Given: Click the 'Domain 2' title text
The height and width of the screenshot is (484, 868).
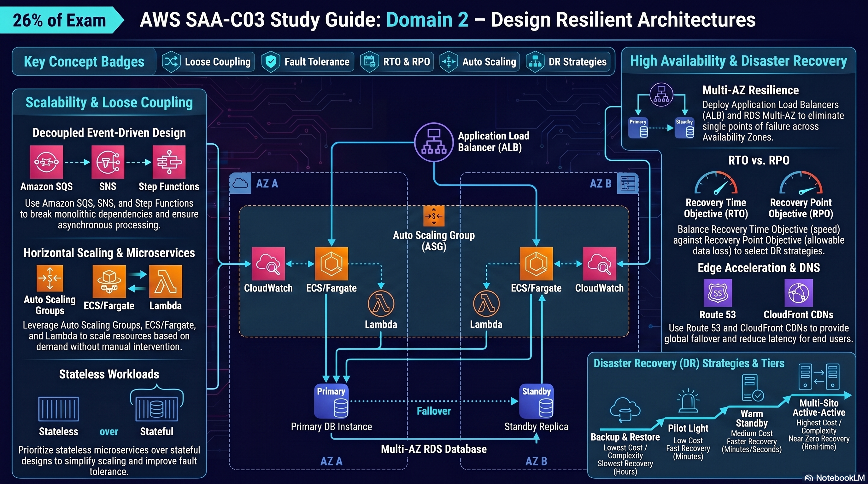Looking at the screenshot, I should pos(427,20).
